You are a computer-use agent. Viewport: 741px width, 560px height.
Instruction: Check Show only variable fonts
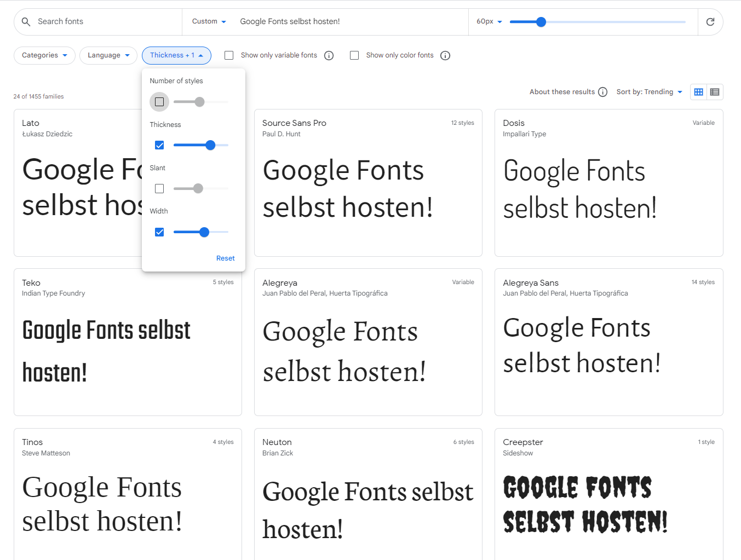coord(229,55)
